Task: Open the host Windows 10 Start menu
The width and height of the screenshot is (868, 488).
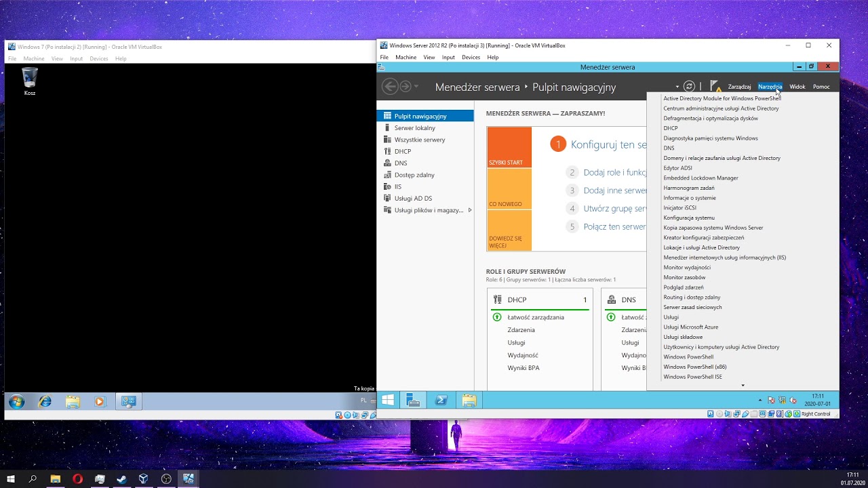Action: (x=10, y=479)
